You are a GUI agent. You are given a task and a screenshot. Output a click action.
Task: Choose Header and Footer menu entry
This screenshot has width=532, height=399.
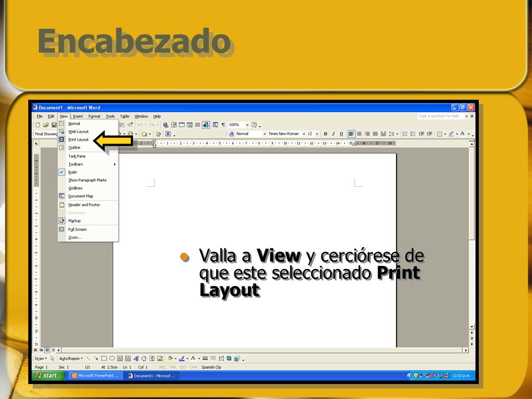88,205
